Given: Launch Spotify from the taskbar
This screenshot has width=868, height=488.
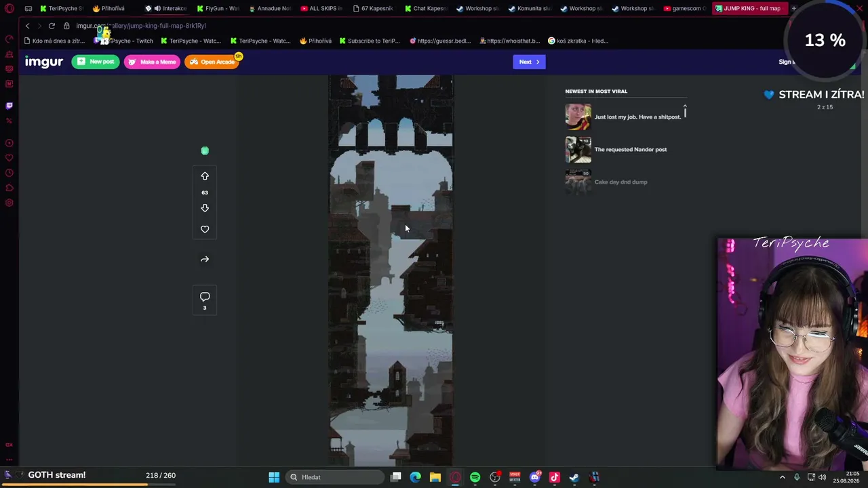Looking at the screenshot, I should click(x=475, y=477).
